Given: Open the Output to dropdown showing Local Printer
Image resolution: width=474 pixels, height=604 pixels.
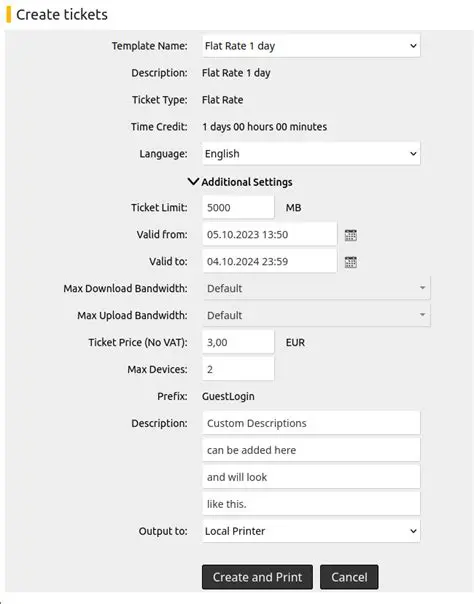Looking at the screenshot, I should (311, 531).
